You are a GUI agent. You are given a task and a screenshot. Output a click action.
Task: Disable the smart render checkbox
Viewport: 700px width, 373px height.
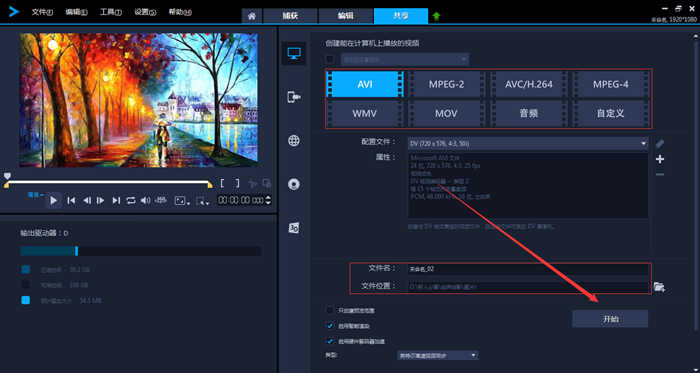[330, 326]
